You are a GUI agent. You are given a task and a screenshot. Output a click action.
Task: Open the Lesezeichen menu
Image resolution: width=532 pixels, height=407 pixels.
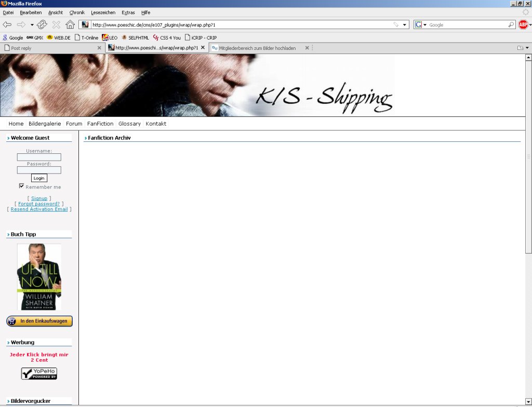click(103, 12)
